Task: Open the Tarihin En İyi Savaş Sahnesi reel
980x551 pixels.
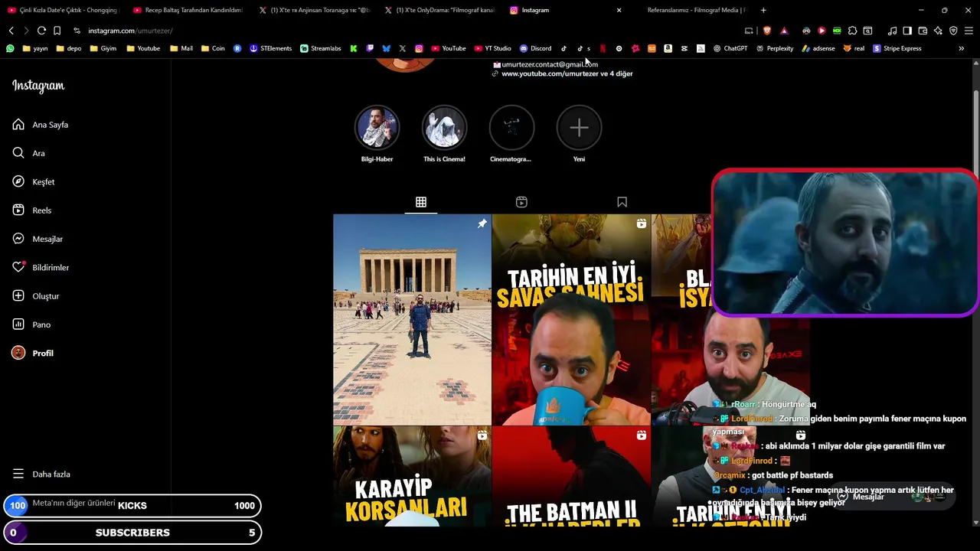Action: (x=571, y=319)
